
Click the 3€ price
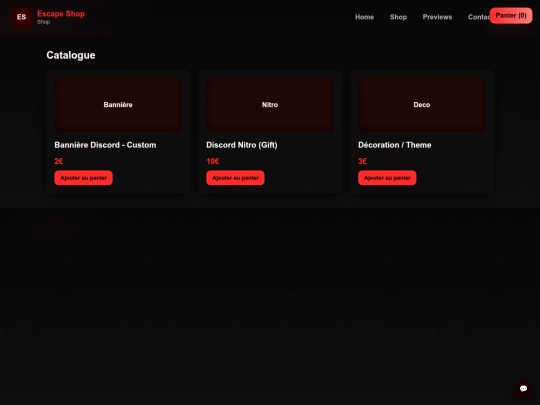coord(362,161)
